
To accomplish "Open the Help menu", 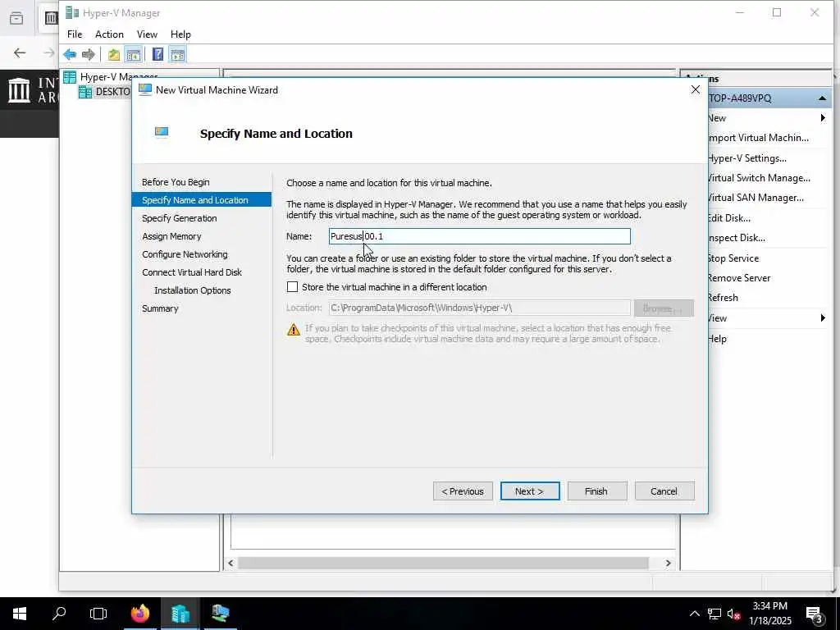I will (180, 34).
